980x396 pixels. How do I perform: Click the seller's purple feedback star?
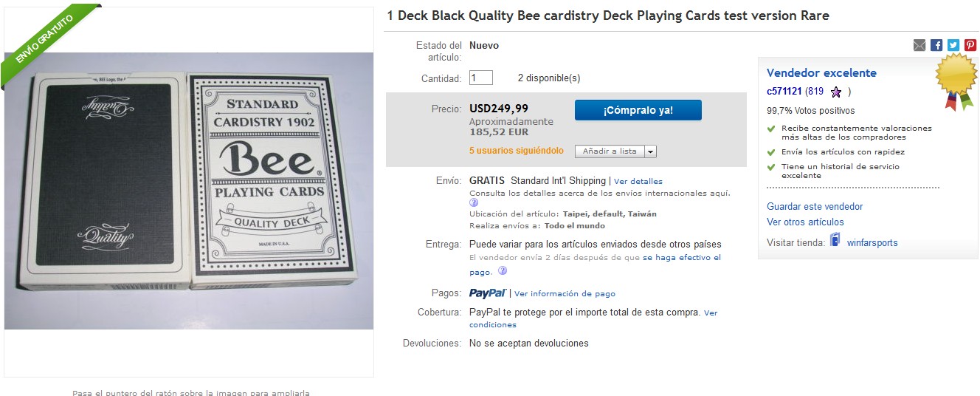(x=836, y=92)
